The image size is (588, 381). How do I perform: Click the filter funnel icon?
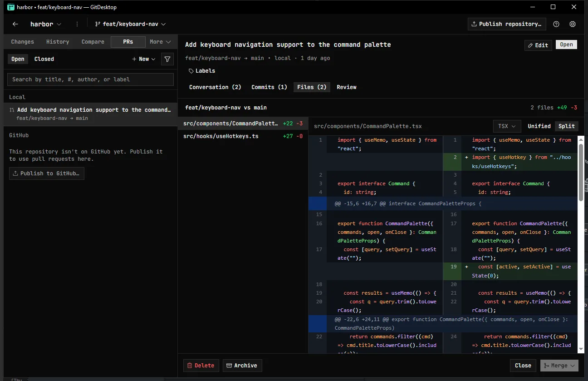[167, 59]
